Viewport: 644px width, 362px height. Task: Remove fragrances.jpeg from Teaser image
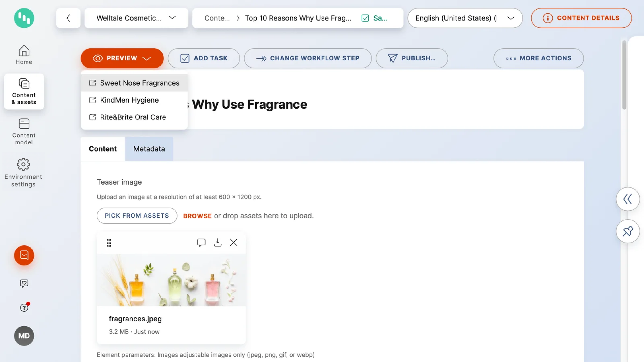(233, 242)
